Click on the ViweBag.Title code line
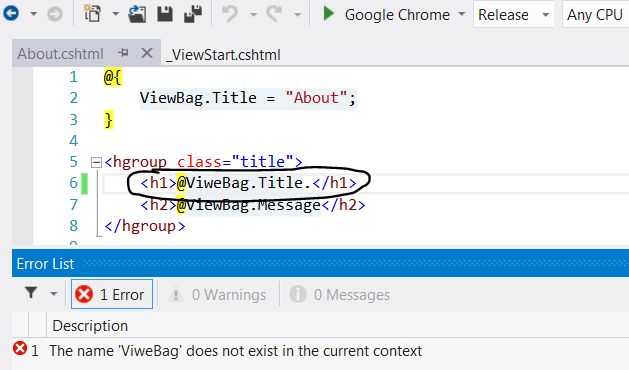 click(248, 183)
